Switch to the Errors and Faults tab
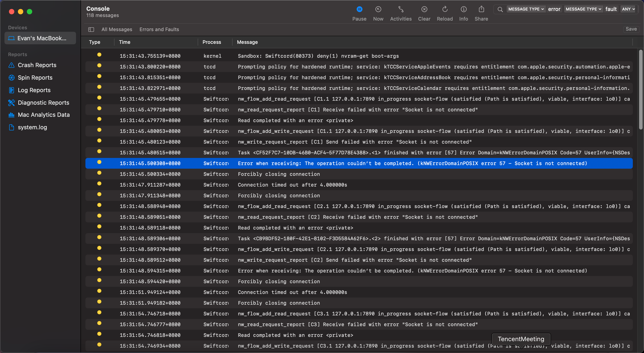 [x=159, y=29]
